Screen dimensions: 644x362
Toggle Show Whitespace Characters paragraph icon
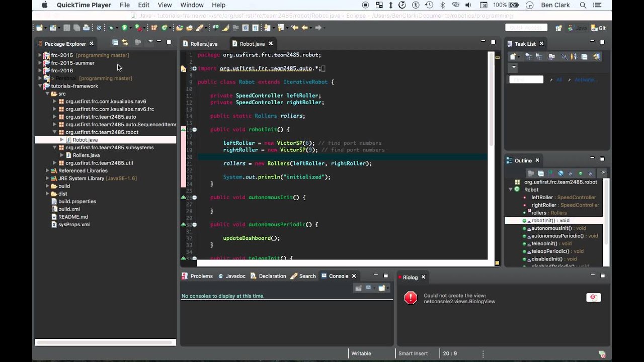(255, 28)
